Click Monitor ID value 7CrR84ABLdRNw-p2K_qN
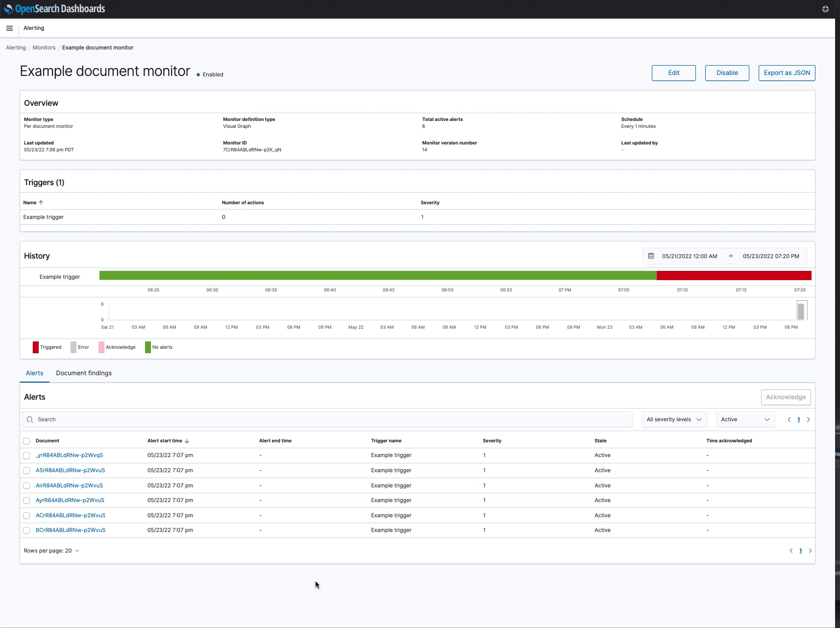 click(252, 150)
